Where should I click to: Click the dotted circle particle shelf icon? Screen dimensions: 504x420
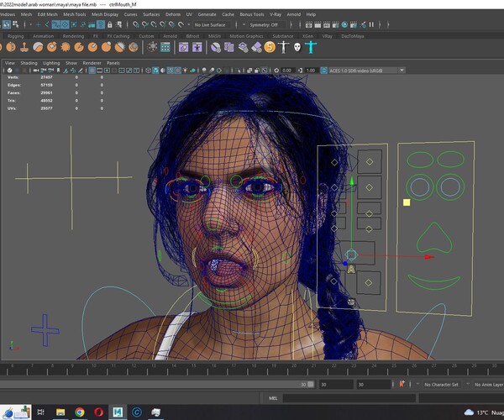[x=152, y=47]
